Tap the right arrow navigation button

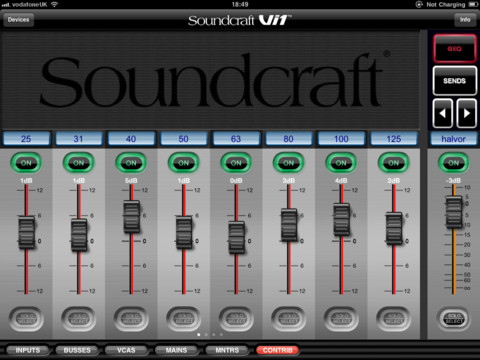[466, 113]
